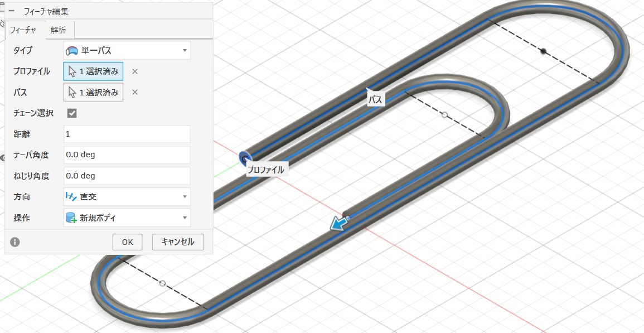
Task: Click the プロファイル label in viewport
Action: (266, 170)
